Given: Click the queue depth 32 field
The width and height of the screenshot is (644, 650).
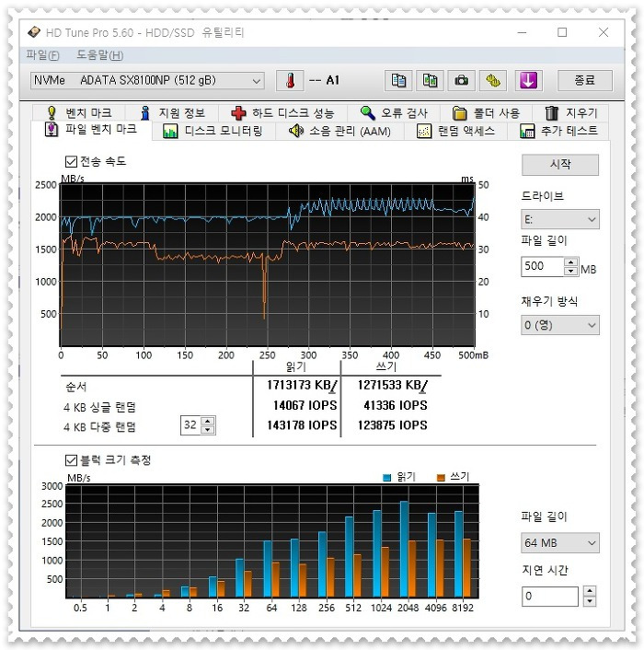Looking at the screenshot, I should (x=191, y=425).
